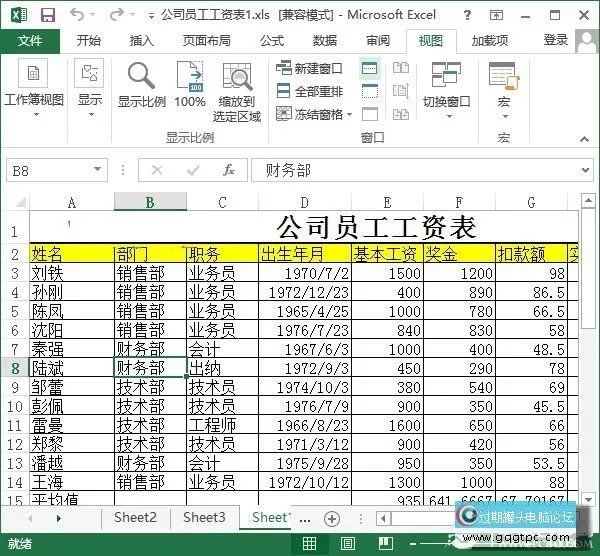Switch to the Sheet2 worksheet tab
This screenshot has width=600, height=556.
pos(135,517)
